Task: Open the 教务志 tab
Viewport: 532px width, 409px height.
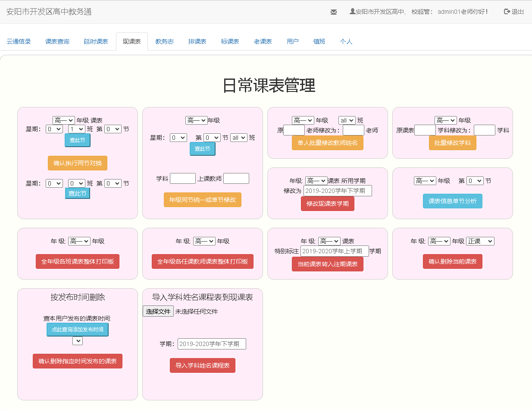Action: pos(165,41)
